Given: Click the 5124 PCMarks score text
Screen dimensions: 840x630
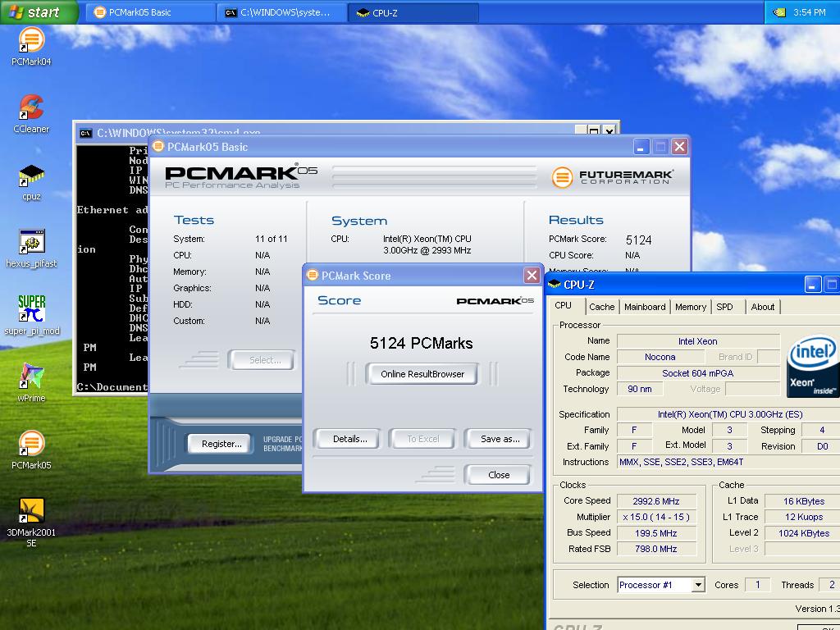Looking at the screenshot, I should [x=421, y=343].
